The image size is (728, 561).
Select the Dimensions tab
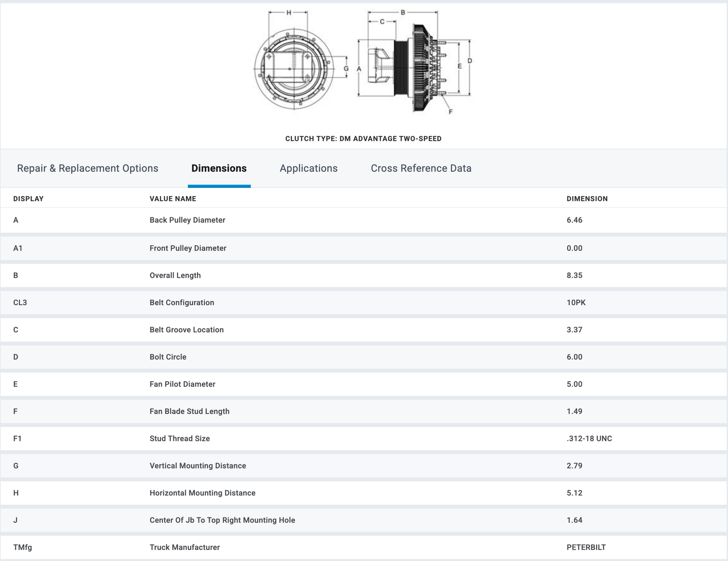tap(219, 168)
